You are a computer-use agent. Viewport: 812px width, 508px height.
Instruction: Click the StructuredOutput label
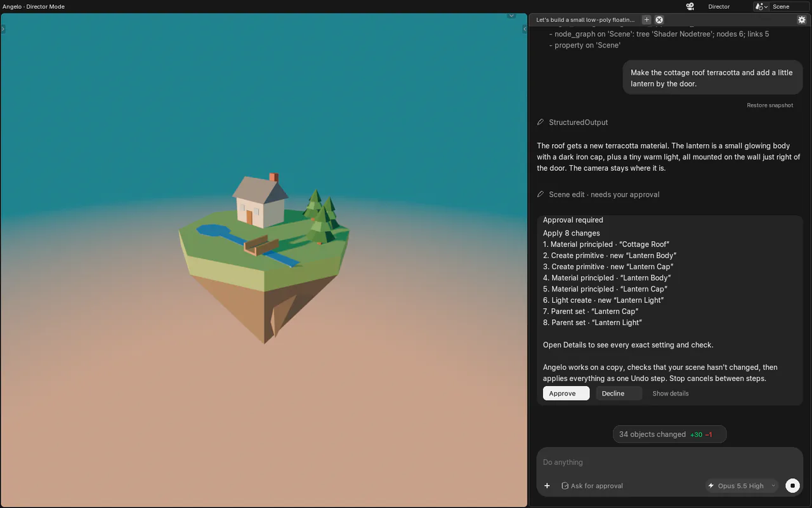(579, 122)
